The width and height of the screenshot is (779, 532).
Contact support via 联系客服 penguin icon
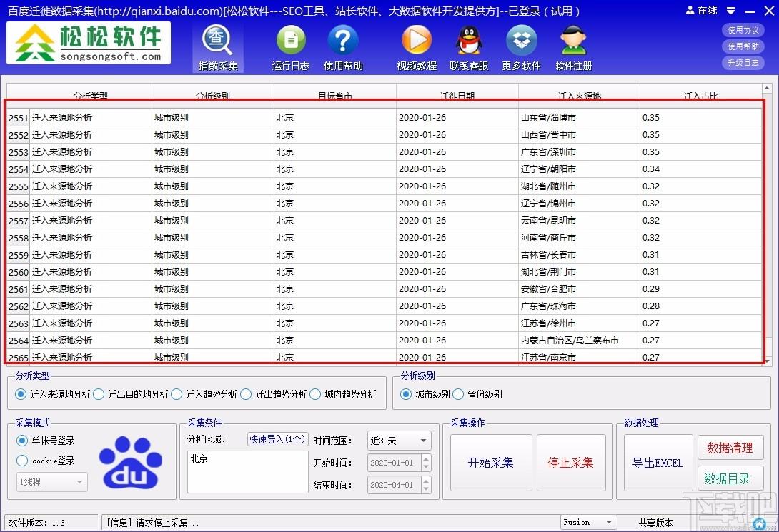click(x=469, y=48)
